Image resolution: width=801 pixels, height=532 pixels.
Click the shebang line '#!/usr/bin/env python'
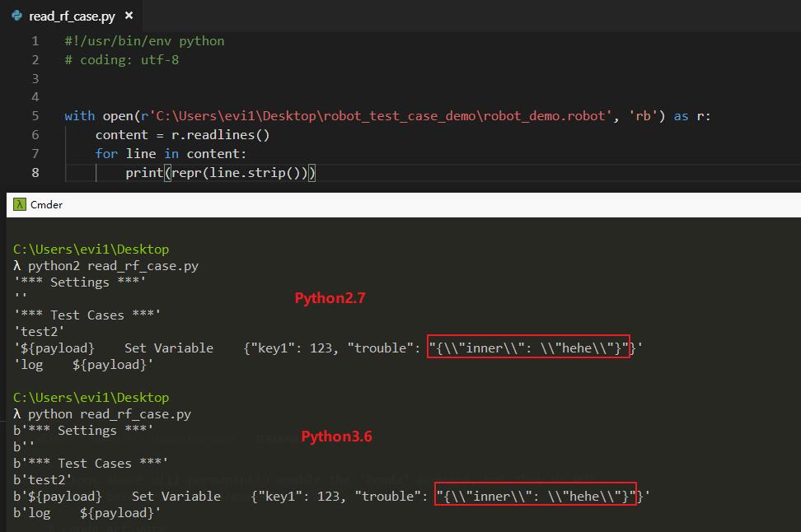(x=144, y=41)
